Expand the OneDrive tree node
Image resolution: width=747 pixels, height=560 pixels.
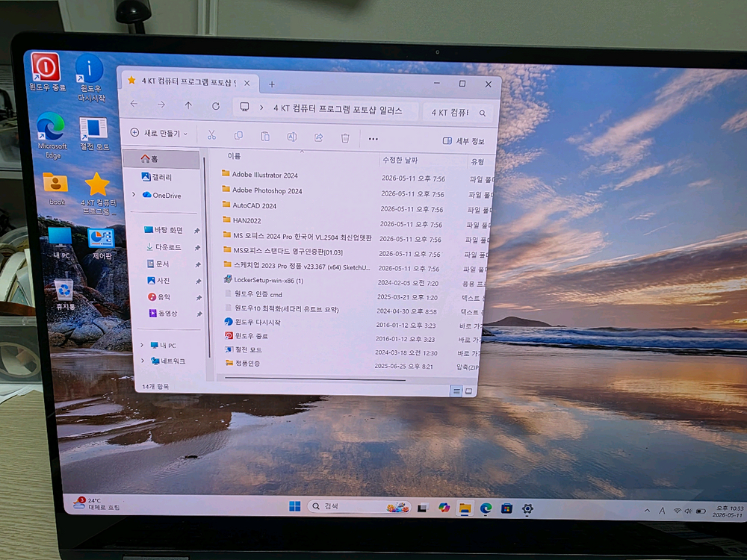tap(134, 194)
